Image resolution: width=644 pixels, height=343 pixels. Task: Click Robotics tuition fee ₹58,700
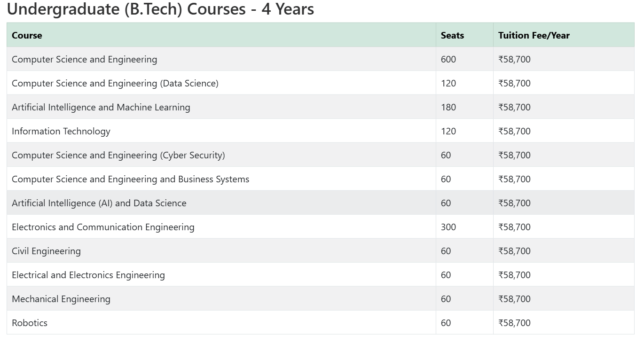pos(514,323)
